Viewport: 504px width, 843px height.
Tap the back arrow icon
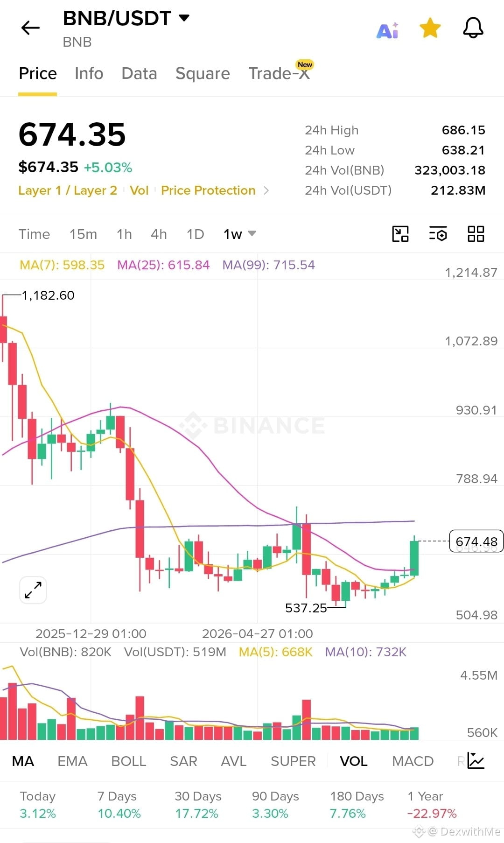point(31,28)
